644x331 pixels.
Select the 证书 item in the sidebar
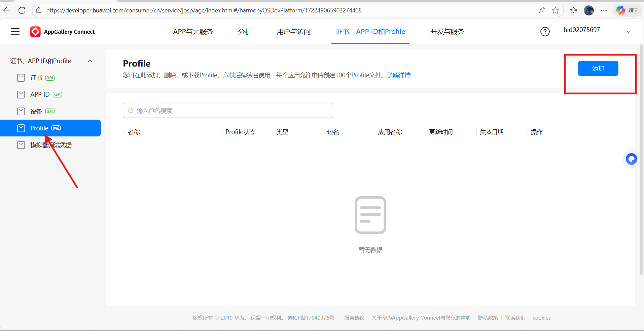[36, 77]
